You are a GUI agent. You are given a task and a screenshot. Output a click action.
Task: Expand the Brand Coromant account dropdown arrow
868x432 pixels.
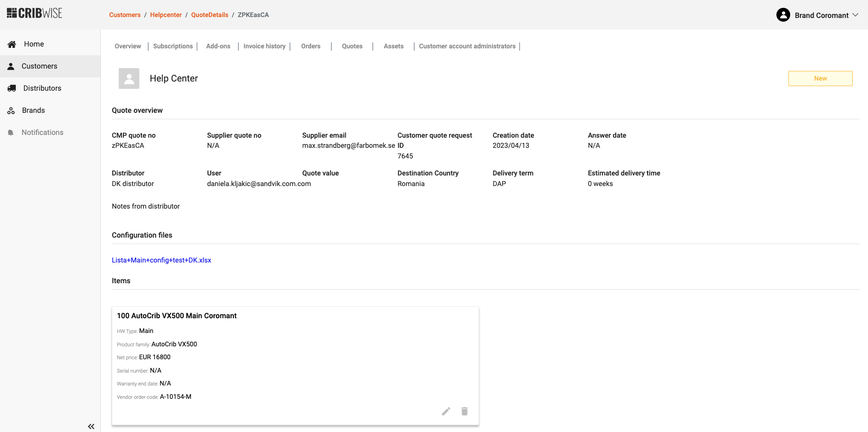point(856,15)
